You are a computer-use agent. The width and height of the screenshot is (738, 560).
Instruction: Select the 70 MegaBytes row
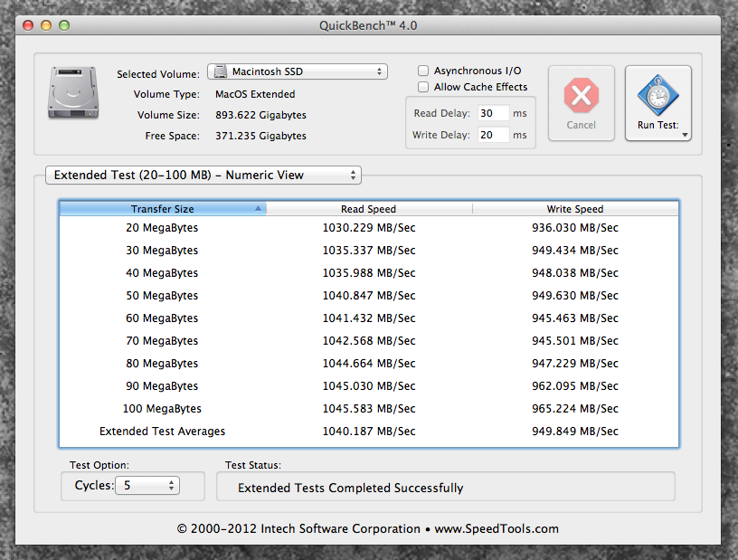pyautogui.click(x=369, y=340)
